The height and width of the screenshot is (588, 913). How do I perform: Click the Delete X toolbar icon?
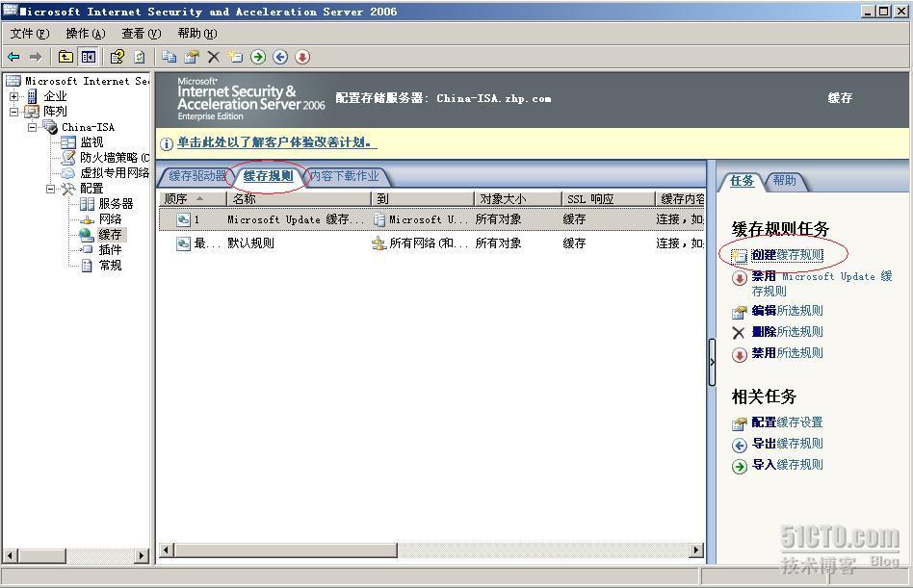click(x=214, y=57)
